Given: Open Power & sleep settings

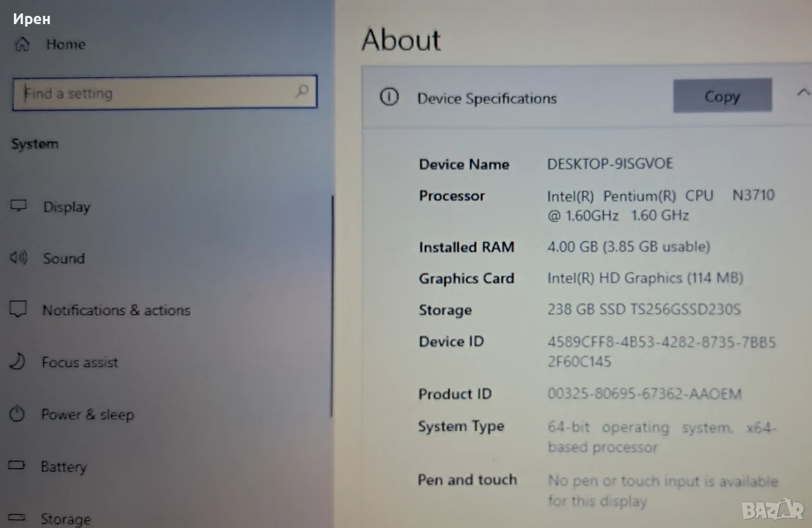Looking at the screenshot, I should pyautogui.click(x=88, y=415).
